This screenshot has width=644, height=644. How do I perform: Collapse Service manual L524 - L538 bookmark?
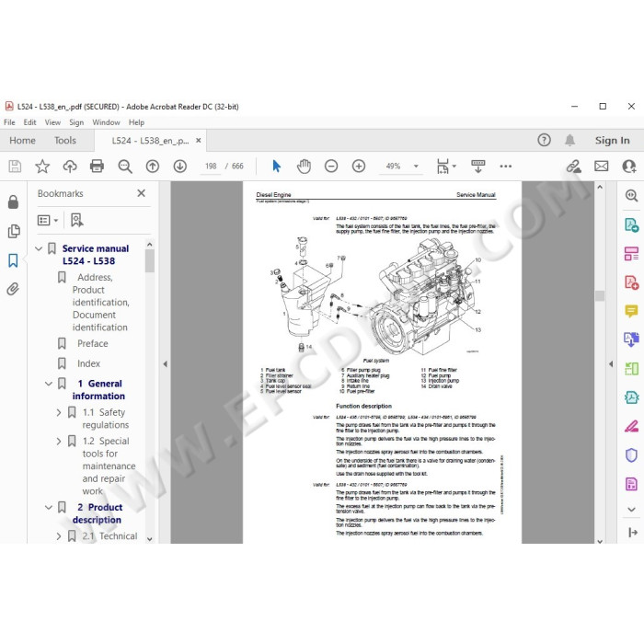39,248
